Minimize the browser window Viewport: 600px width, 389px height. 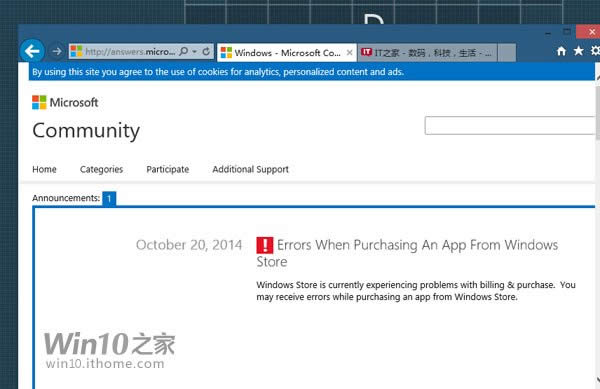click(548, 33)
